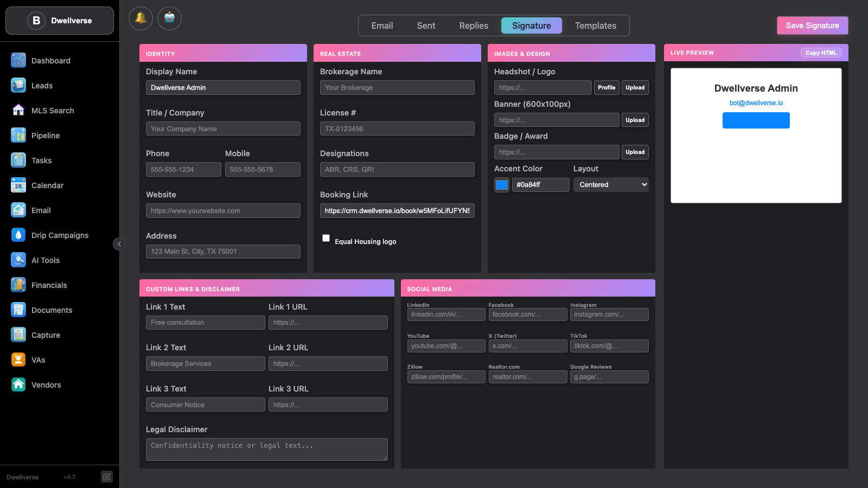Click the Save Signature button

[812, 25]
